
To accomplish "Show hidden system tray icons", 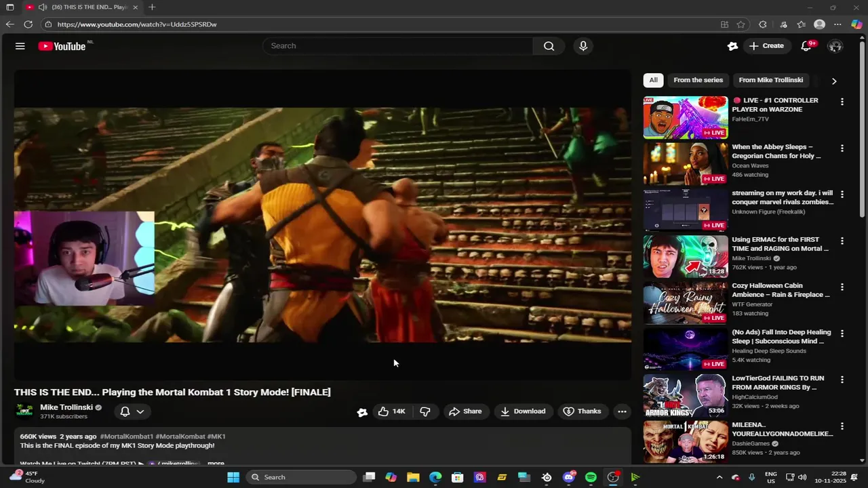I will (x=719, y=477).
